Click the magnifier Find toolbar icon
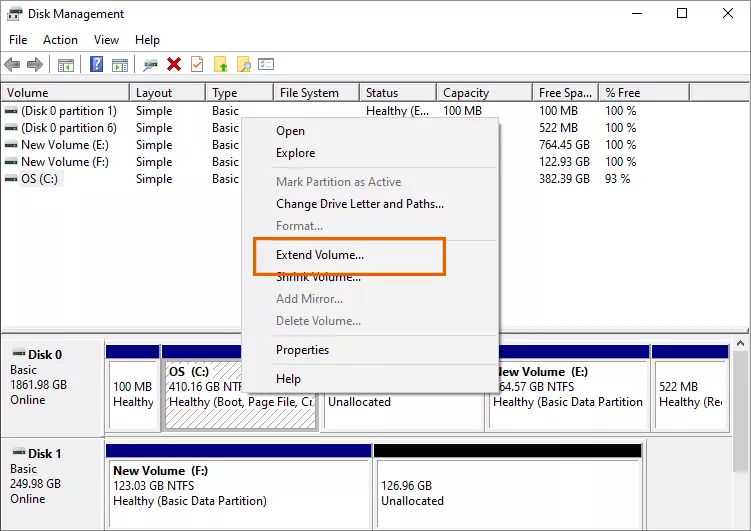Screen dimensions: 751x531 tap(243, 65)
